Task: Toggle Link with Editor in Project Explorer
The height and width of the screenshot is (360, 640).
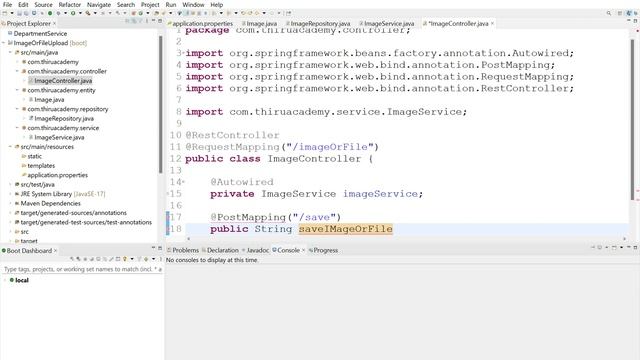Action: [x=133, y=21]
